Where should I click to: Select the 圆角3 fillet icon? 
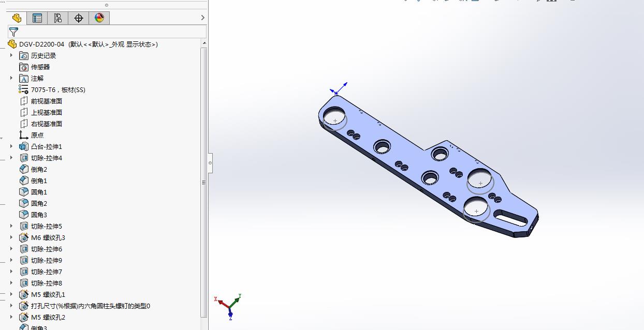(24, 215)
